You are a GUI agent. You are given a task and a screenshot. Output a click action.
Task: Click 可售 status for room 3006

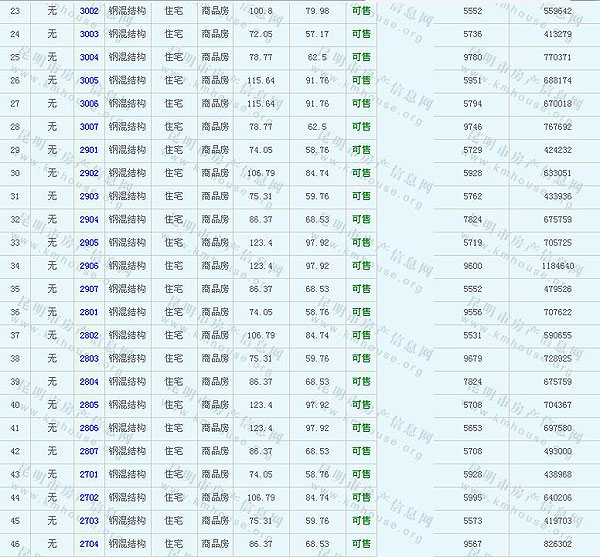pyautogui.click(x=361, y=103)
